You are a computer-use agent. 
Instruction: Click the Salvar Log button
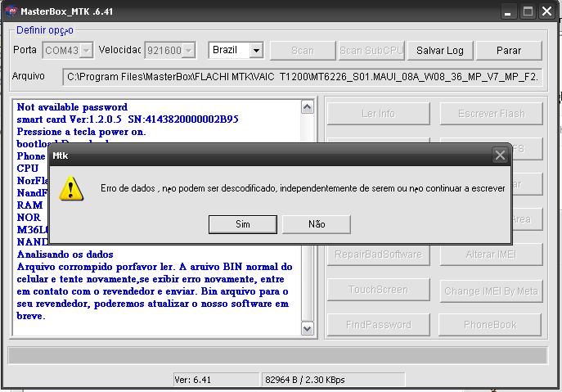440,51
